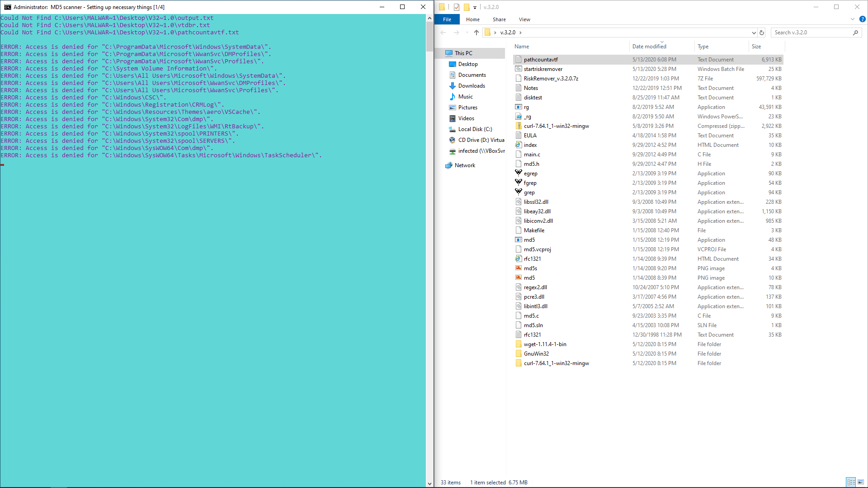Click the View ribbon tab
The height and width of the screenshot is (488, 868).
[524, 20]
